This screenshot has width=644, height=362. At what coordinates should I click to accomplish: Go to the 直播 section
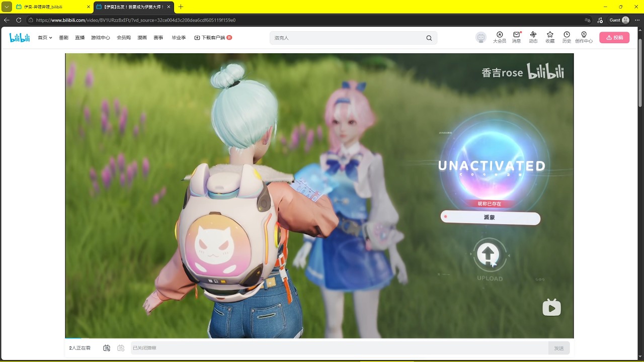[79, 38]
